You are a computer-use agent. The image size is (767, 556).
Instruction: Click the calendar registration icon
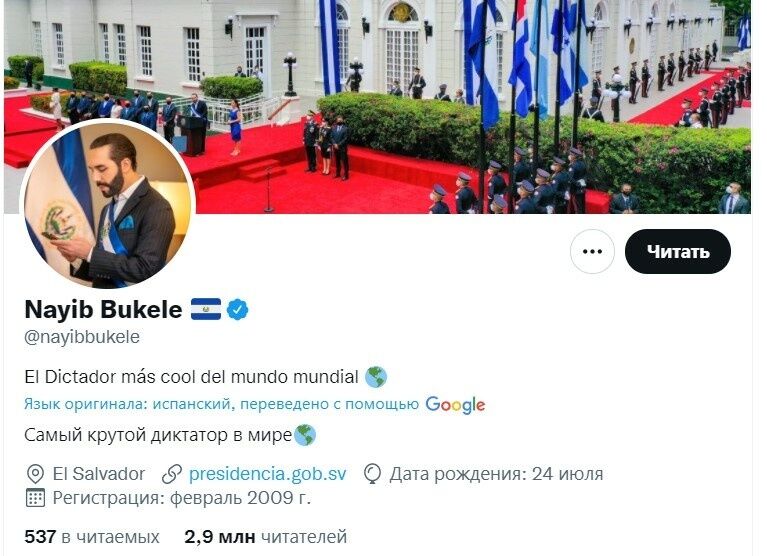pyautogui.click(x=35, y=498)
